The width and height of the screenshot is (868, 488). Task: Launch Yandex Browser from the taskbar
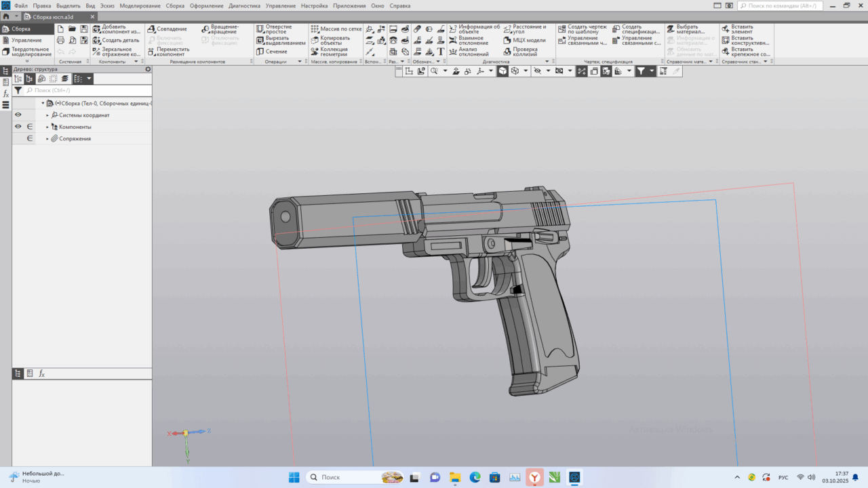(534, 477)
